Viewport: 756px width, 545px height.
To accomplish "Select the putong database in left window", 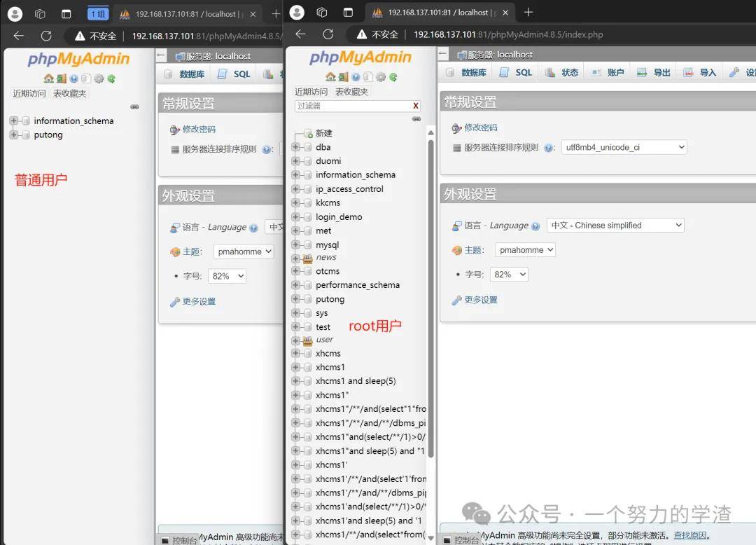I will (x=48, y=134).
